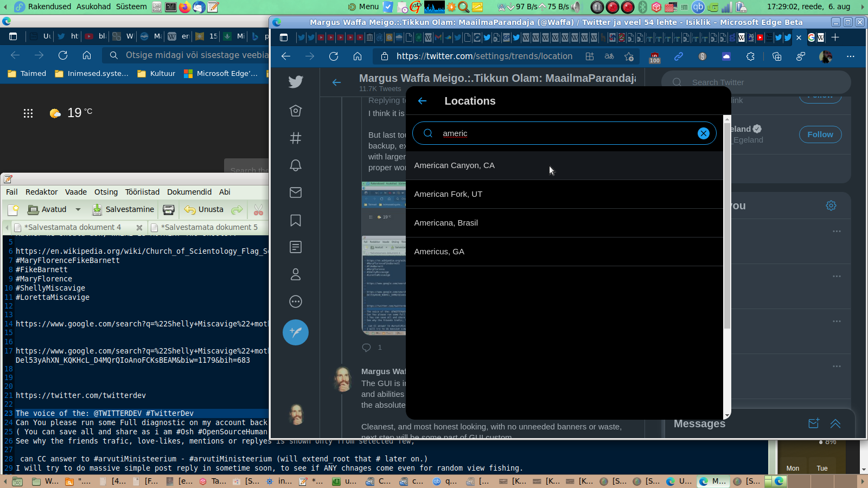Viewport: 868px width, 488px height.
Task: Go back arrow on Twitter profile header
Action: (x=337, y=82)
